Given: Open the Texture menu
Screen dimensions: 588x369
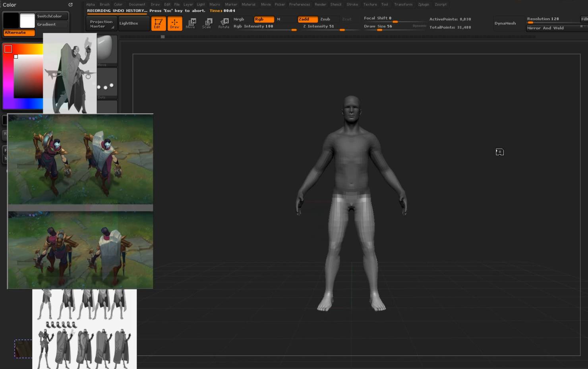Looking at the screenshot, I should coord(370,4).
